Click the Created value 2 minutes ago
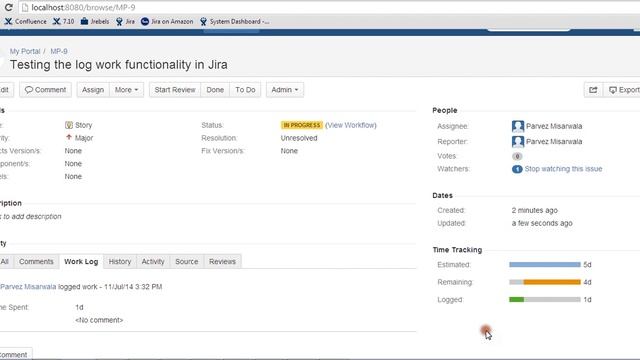640x360 pixels. coord(535,211)
